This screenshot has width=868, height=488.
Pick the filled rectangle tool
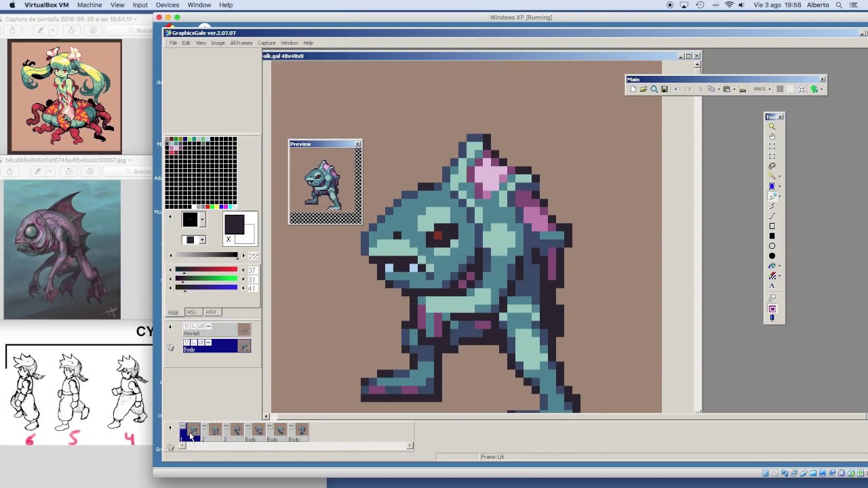[x=772, y=236]
